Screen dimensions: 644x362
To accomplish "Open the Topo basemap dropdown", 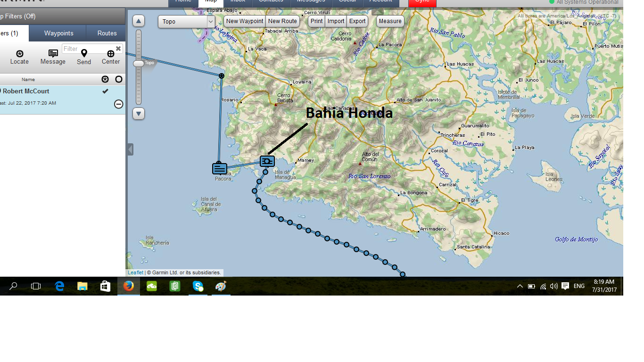I will pos(186,21).
